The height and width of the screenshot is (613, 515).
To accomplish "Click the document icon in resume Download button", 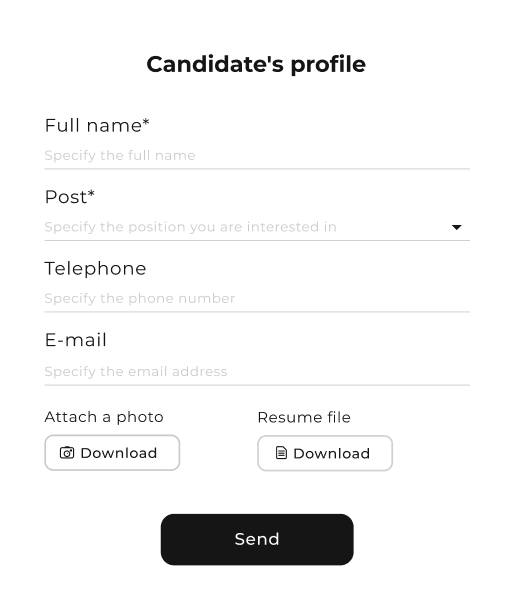I will [281, 453].
